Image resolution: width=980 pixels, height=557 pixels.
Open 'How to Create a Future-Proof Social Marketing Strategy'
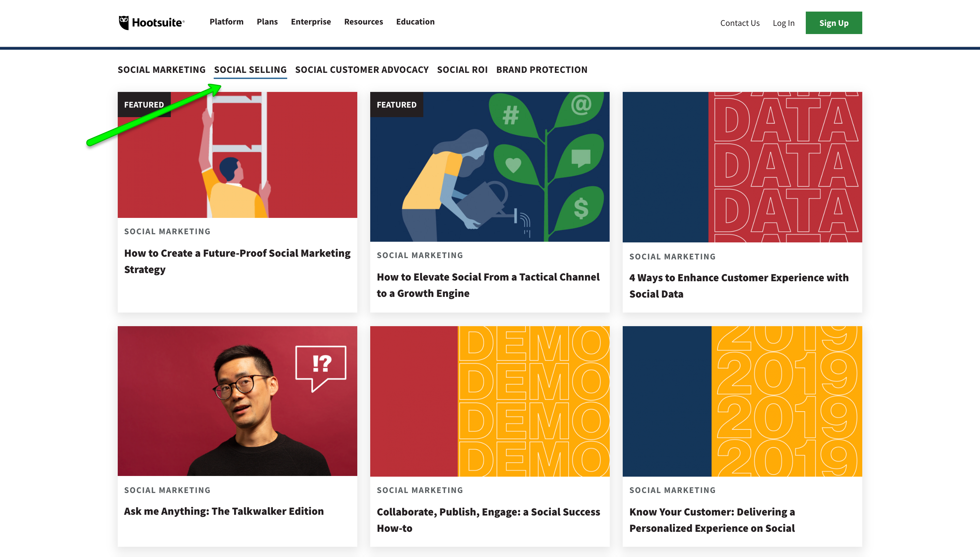click(238, 261)
